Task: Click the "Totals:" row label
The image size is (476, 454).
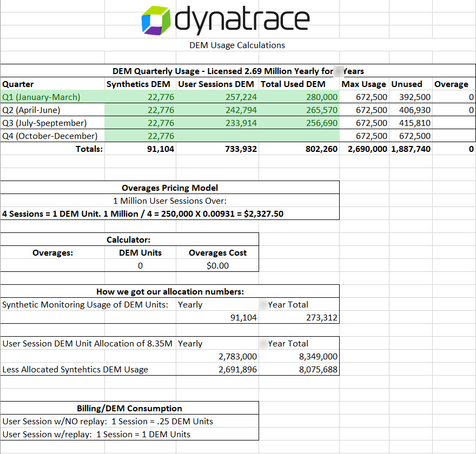Action: [x=89, y=149]
